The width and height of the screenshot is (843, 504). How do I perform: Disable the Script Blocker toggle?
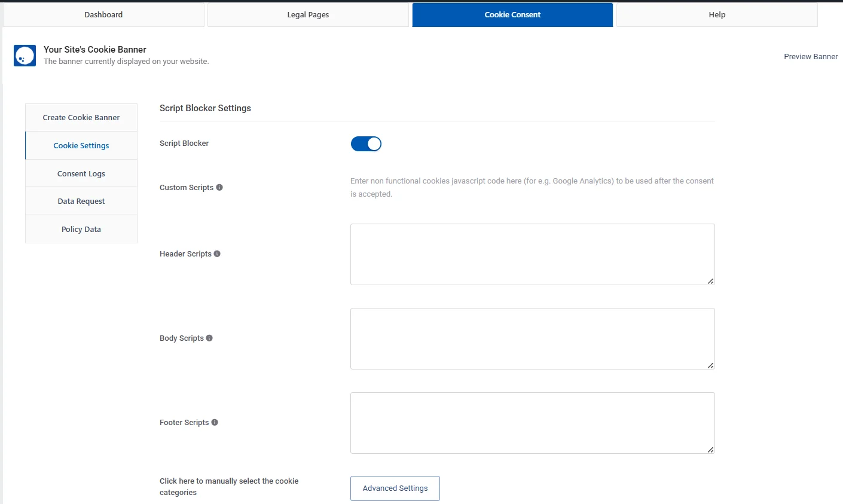pyautogui.click(x=366, y=143)
